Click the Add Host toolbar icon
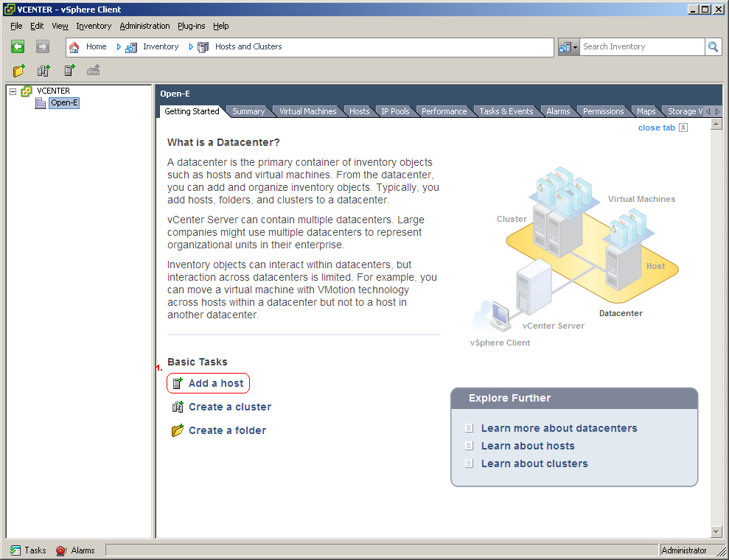This screenshot has height=560, width=729. tap(69, 71)
